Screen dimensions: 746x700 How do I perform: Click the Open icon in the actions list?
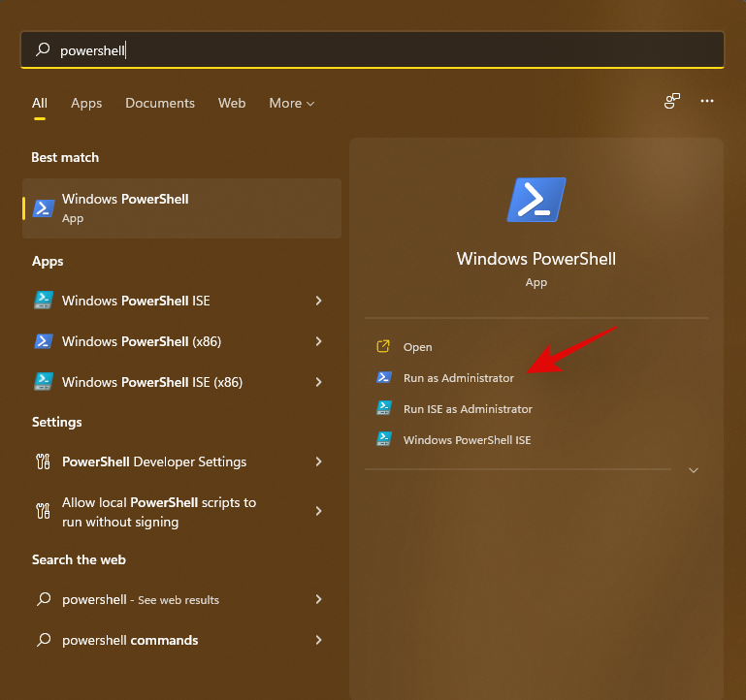(x=383, y=347)
